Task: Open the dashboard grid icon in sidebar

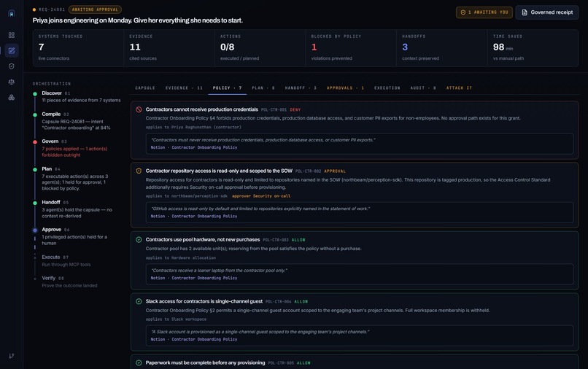Action: (x=12, y=35)
